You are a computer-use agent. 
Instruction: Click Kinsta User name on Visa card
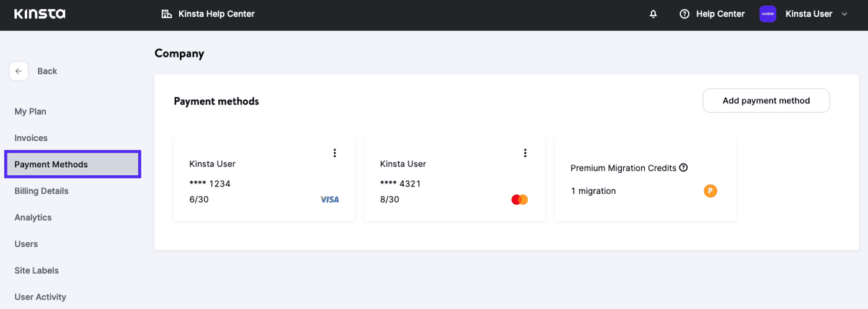212,164
